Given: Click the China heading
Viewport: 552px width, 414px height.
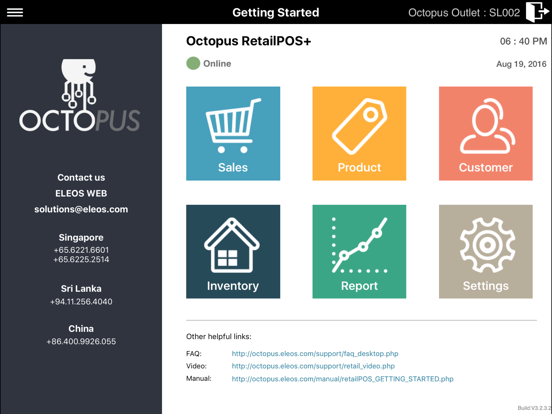Looking at the screenshot, I should click(x=81, y=328).
